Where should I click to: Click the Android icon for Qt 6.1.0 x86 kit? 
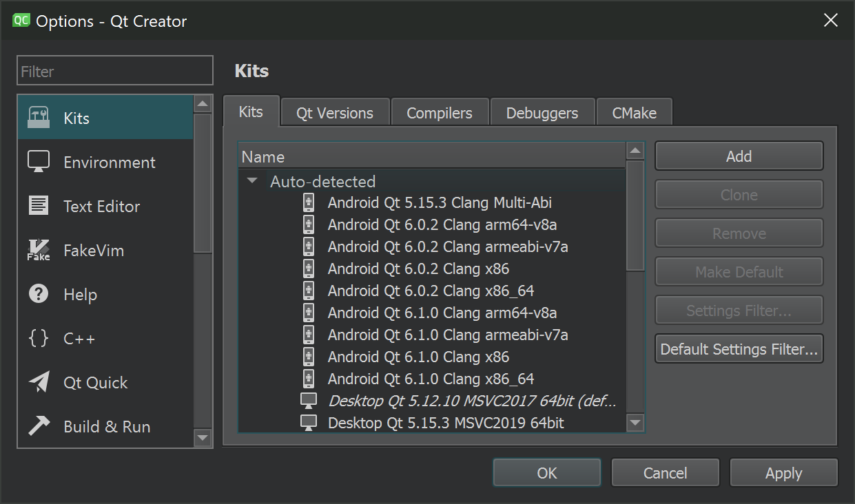pos(309,357)
